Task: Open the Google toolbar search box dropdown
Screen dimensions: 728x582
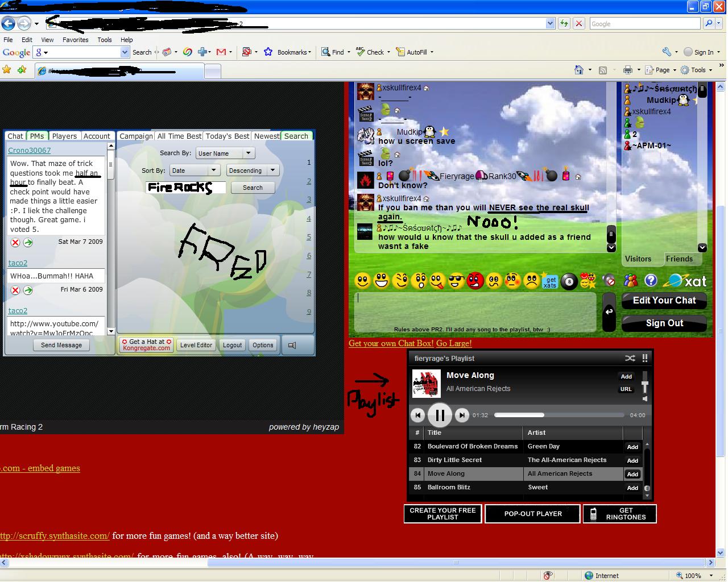Action: point(125,52)
